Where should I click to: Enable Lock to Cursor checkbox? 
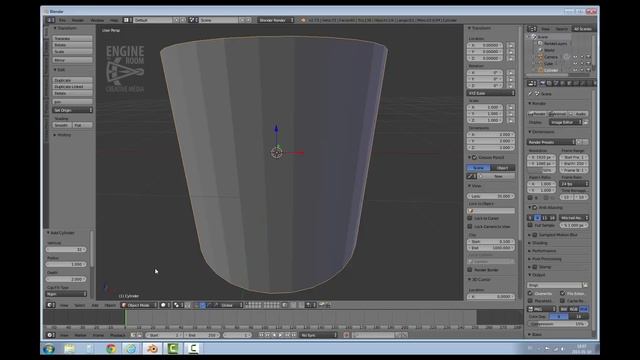click(x=470, y=218)
